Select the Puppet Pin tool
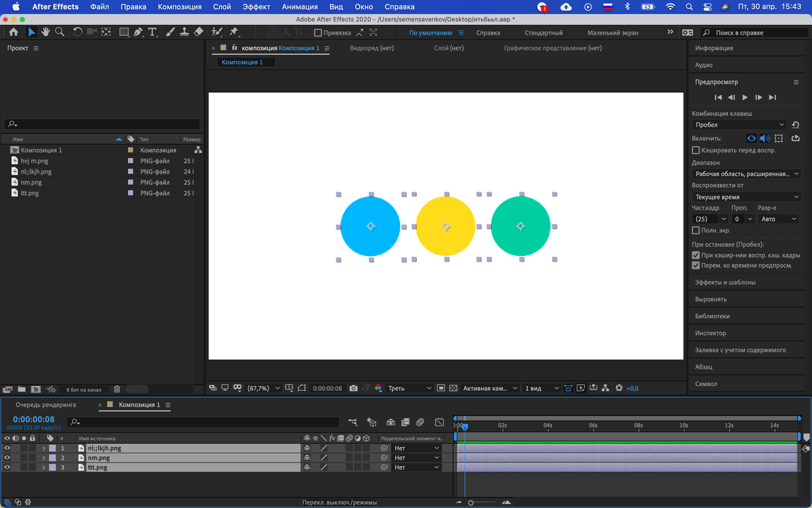812x508 pixels. click(233, 32)
